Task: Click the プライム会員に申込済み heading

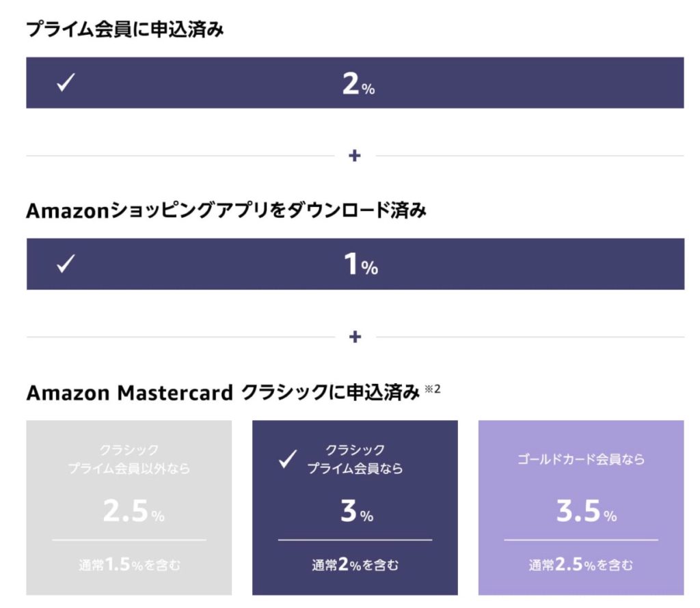Action: 125,29
